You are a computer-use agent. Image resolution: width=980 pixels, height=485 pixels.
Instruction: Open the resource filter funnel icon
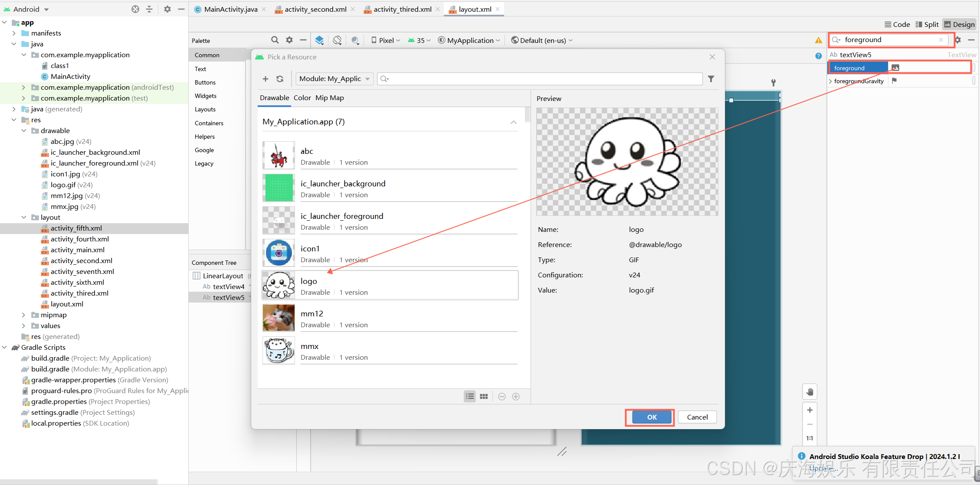point(711,79)
